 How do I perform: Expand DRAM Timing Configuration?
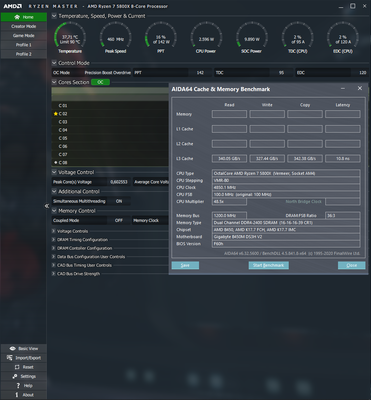coord(53,240)
